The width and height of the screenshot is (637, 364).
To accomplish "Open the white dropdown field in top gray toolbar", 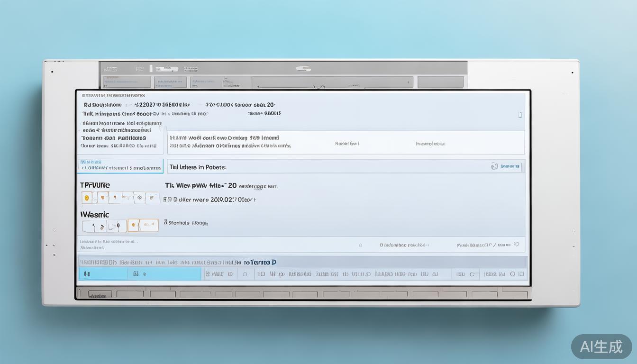I will [x=167, y=69].
